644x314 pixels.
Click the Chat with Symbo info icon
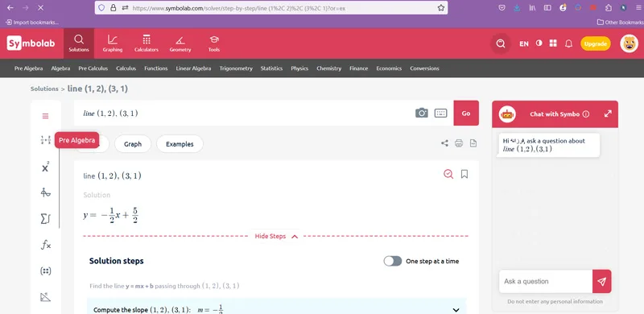[x=586, y=114]
